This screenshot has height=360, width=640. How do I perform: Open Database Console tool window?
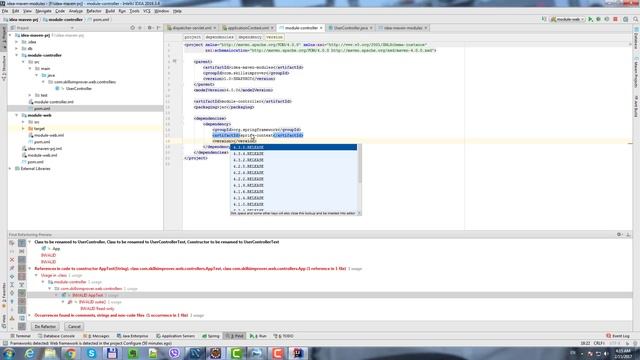pos(56,336)
